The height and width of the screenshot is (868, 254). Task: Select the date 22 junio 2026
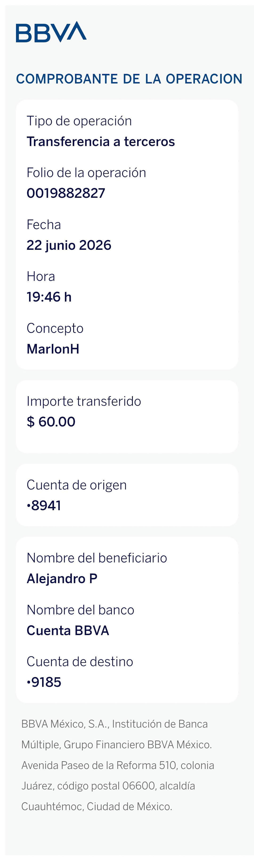click(69, 245)
